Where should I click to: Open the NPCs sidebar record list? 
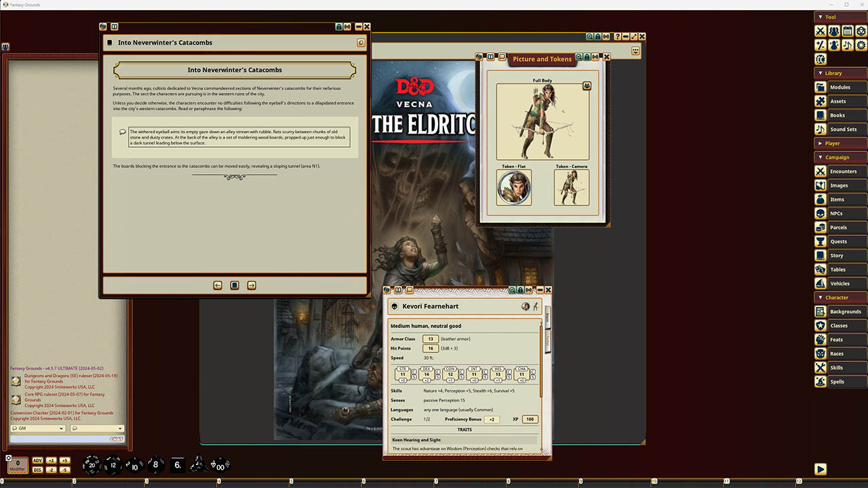click(x=840, y=213)
